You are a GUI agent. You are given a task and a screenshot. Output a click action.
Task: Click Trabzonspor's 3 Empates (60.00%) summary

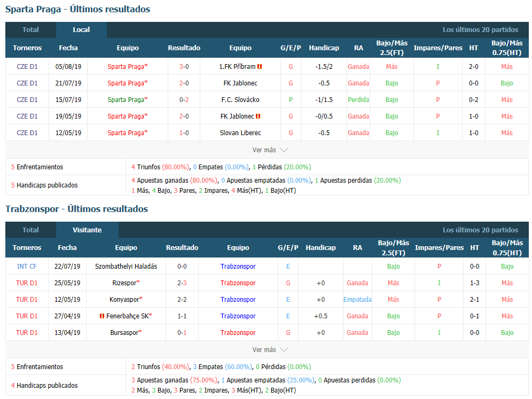[223, 367]
